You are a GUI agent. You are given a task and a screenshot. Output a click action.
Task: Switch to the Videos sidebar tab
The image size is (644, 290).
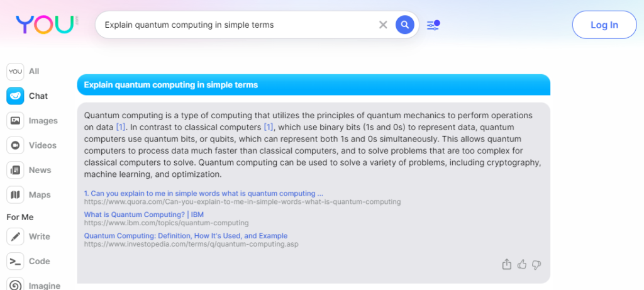tap(31, 145)
